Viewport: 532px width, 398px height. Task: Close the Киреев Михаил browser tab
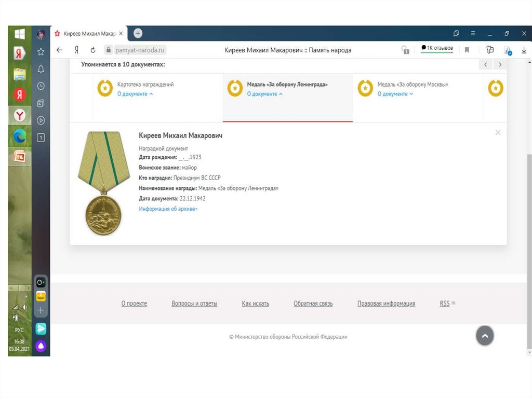pos(121,34)
